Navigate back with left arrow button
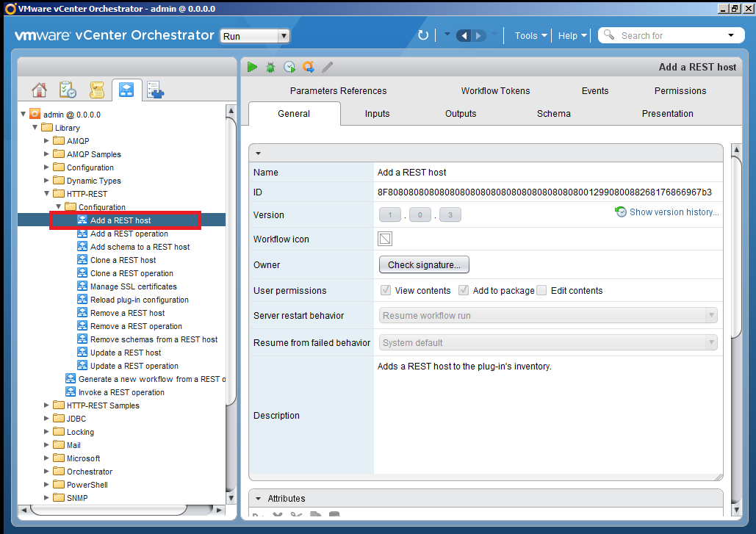This screenshot has height=534, width=756. 464,35
